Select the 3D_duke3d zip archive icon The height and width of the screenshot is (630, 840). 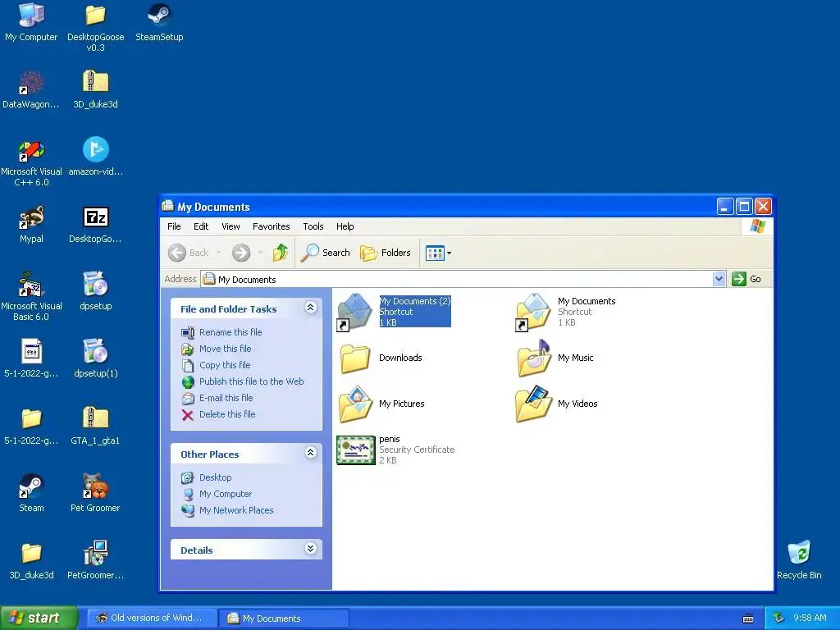coord(95,90)
